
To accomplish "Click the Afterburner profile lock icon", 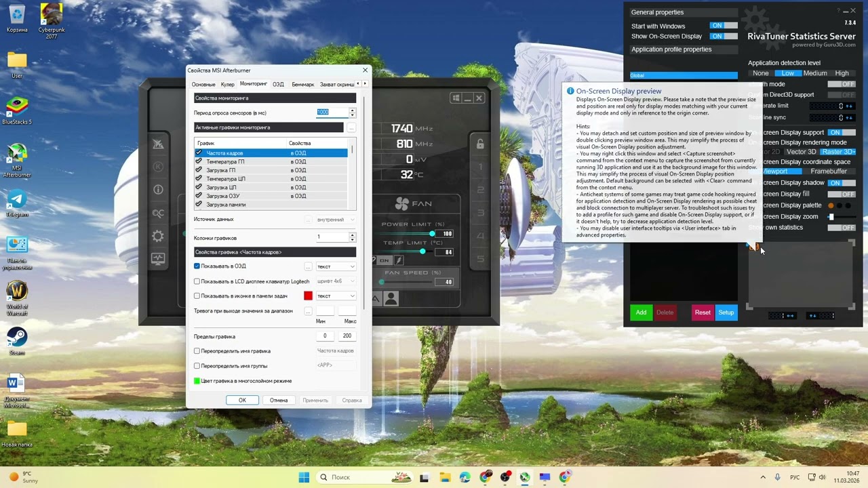I will [x=480, y=144].
